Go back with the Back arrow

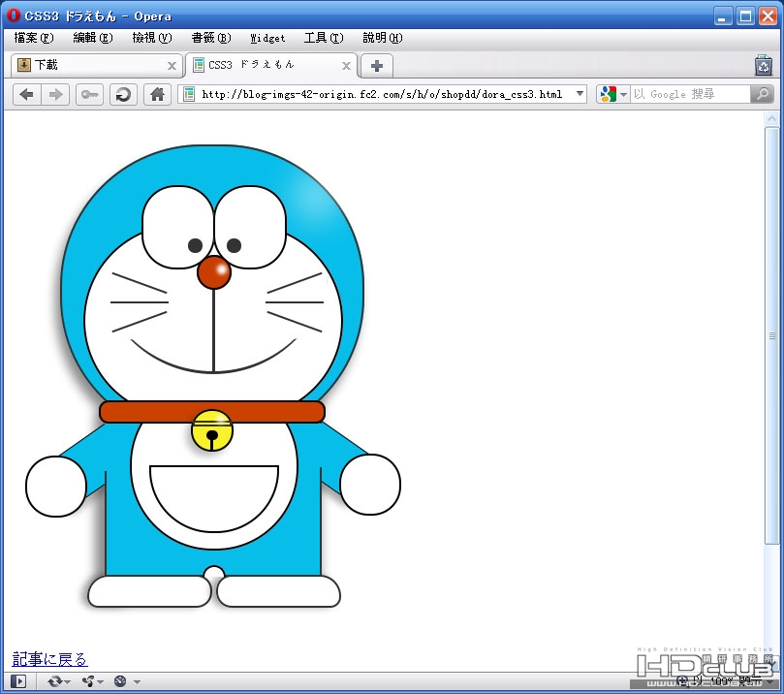[26, 94]
